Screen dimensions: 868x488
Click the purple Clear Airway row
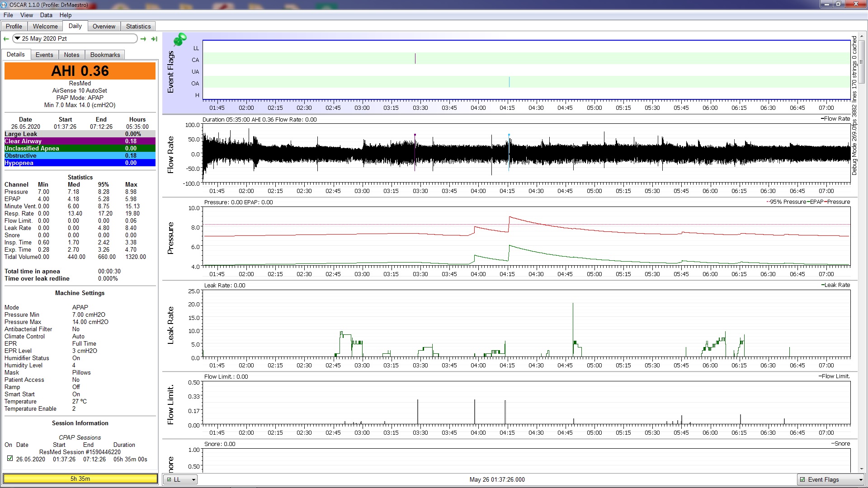pyautogui.click(x=80, y=141)
